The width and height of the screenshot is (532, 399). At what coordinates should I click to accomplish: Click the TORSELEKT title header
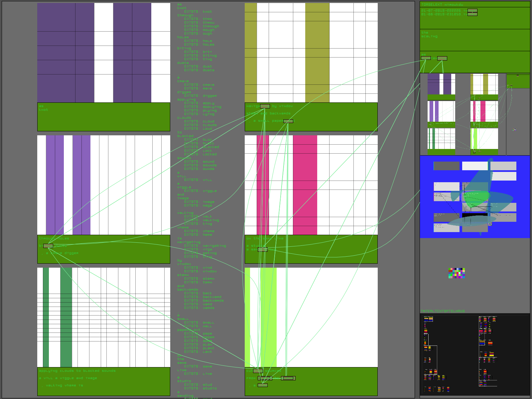[433, 5]
